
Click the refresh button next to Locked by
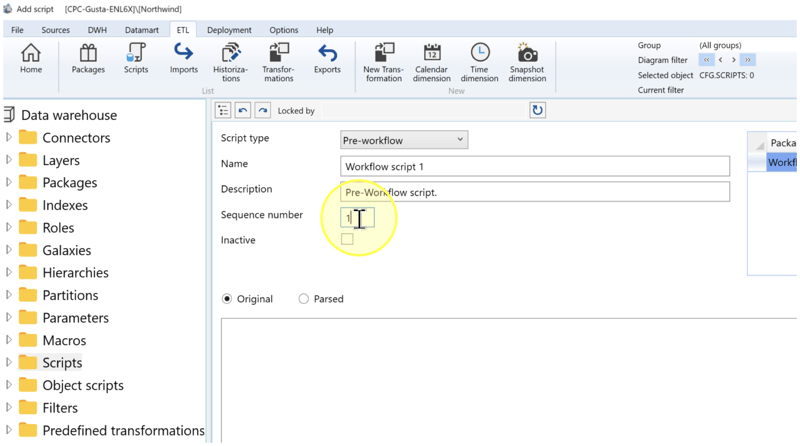[537, 110]
